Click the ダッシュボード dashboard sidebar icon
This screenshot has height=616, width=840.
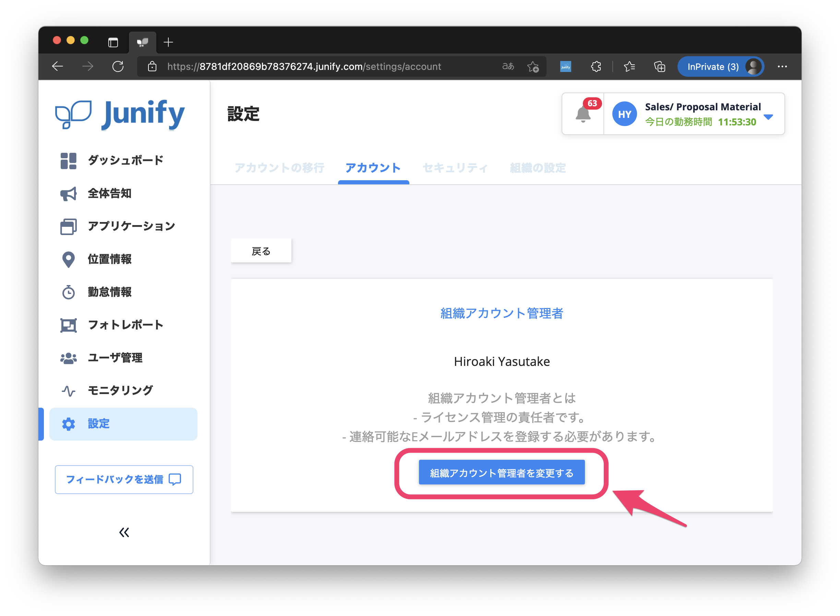69,161
